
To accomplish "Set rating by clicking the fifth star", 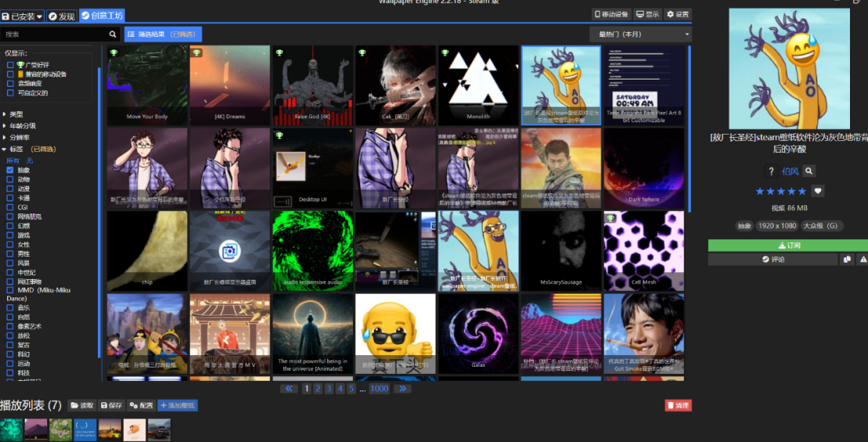I will [801, 191].
